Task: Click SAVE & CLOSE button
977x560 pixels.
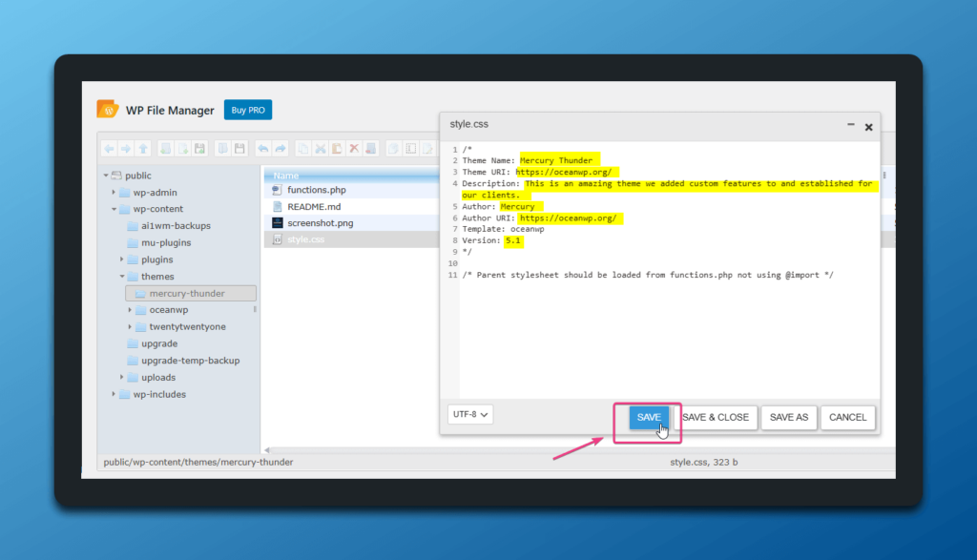Action: coord(716,417)
